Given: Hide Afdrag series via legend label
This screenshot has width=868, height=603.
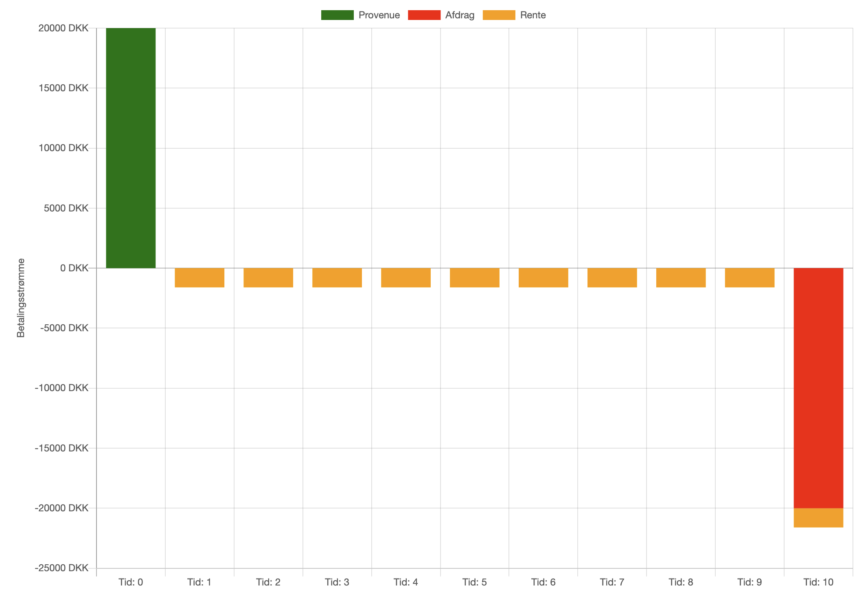Looking at the screenshot, I should click(x=460, y=15).
